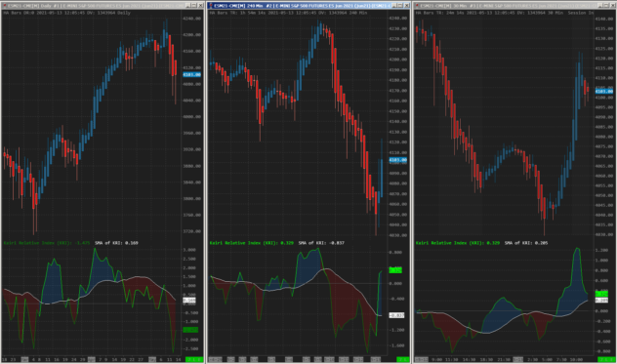
Task: Activate the 30 Min chart title bar
Action: [508, 6]
